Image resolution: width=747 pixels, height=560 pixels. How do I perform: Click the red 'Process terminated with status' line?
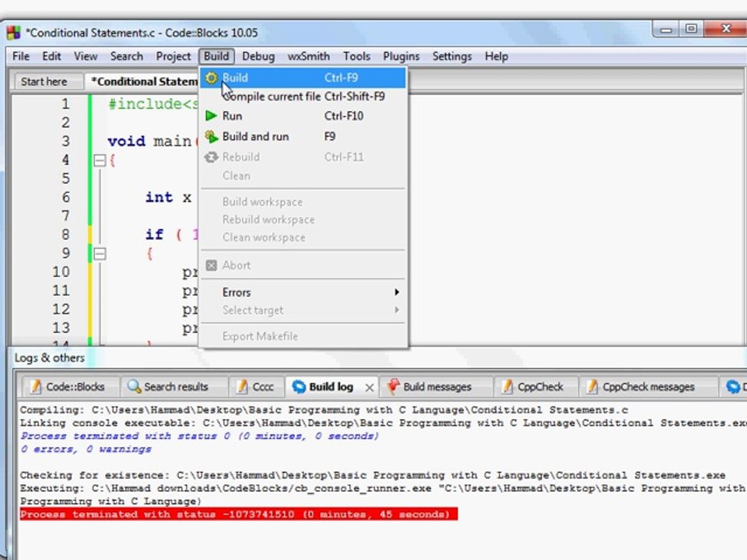[x=239, y=514]
